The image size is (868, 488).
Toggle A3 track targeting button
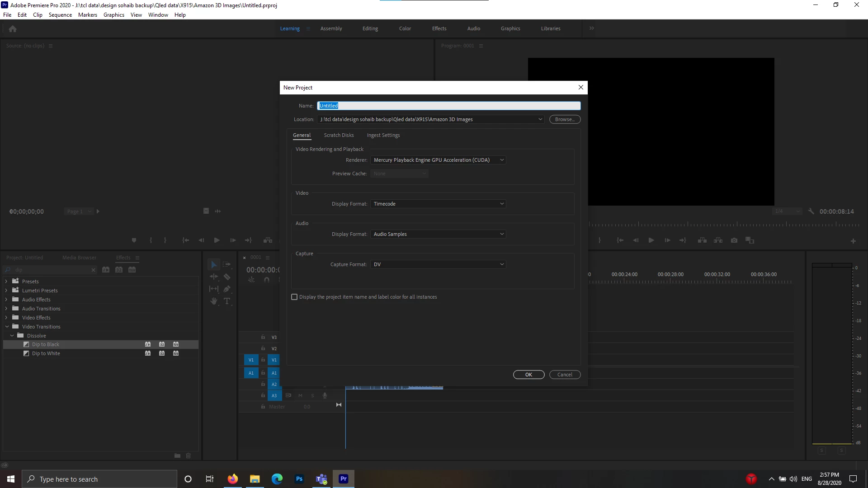coord(274,395)
